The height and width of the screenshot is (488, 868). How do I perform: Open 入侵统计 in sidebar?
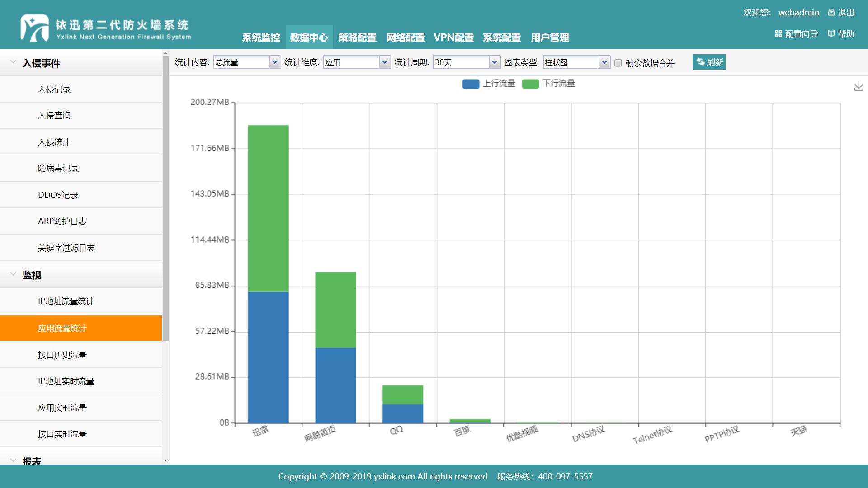point(81,142)
